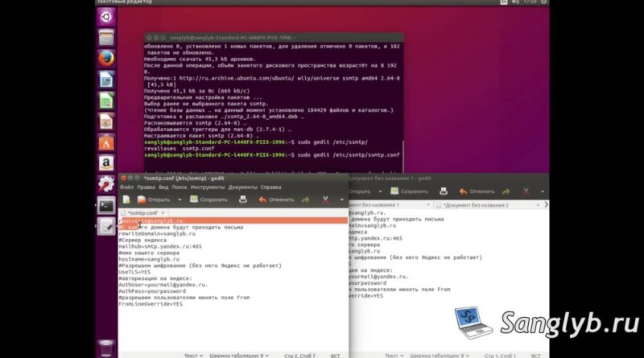The width and height of the screenshot is (644, 358).
Task: Launch the Files manager from the dock
Action: pyautogui.click(x=106, y=38)
